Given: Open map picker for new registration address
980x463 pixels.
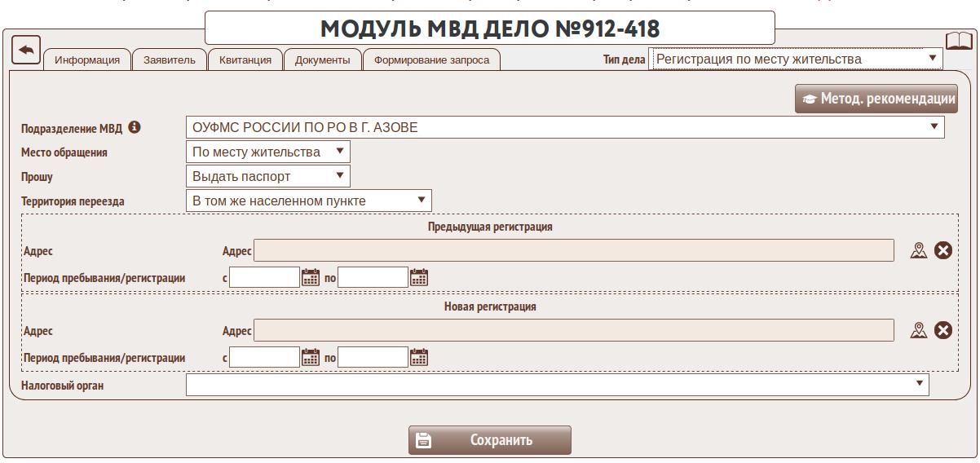Looking at the screenshot, I should tap(919, 330).
